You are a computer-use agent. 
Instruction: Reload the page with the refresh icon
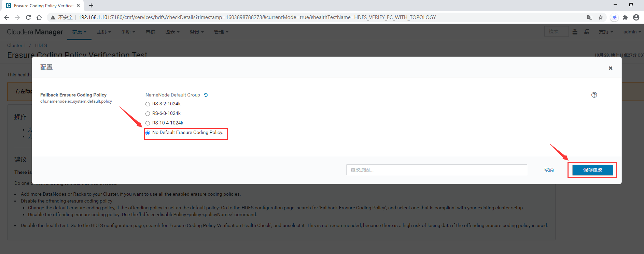pyautogui.click(x=28, y=17)
